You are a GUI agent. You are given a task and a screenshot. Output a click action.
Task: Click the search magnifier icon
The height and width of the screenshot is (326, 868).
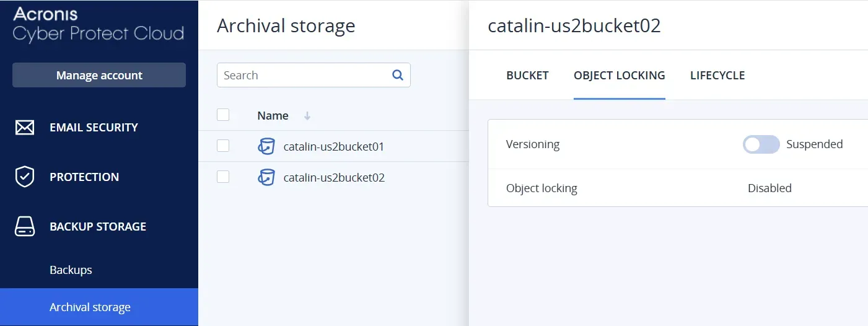pos(398,75)
